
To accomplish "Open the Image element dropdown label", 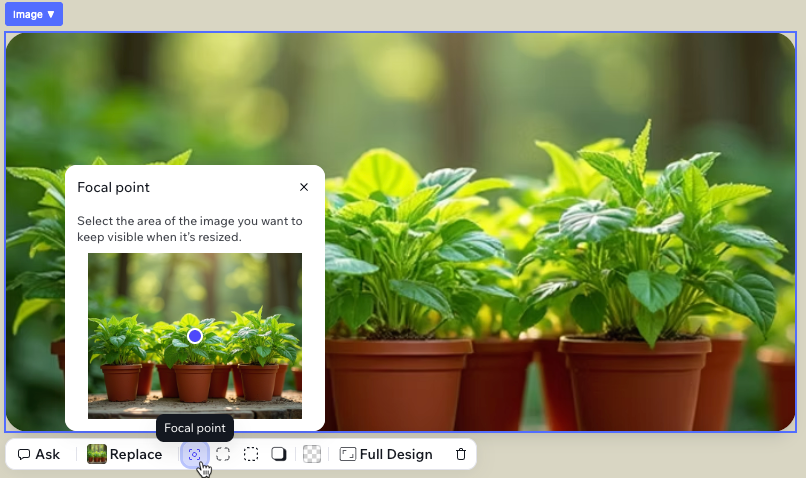I will [34, 14].
